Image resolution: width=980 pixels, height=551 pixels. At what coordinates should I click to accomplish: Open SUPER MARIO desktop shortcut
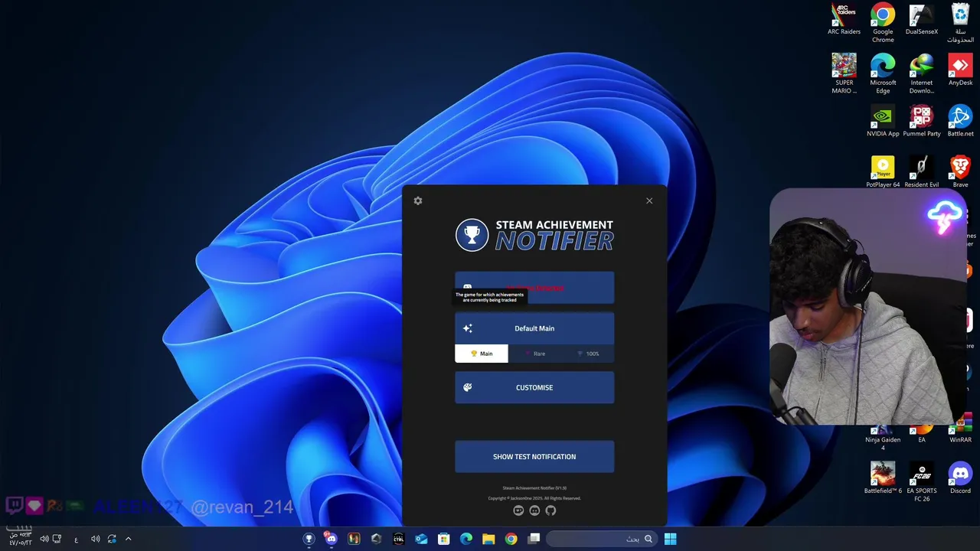point(844,74)
